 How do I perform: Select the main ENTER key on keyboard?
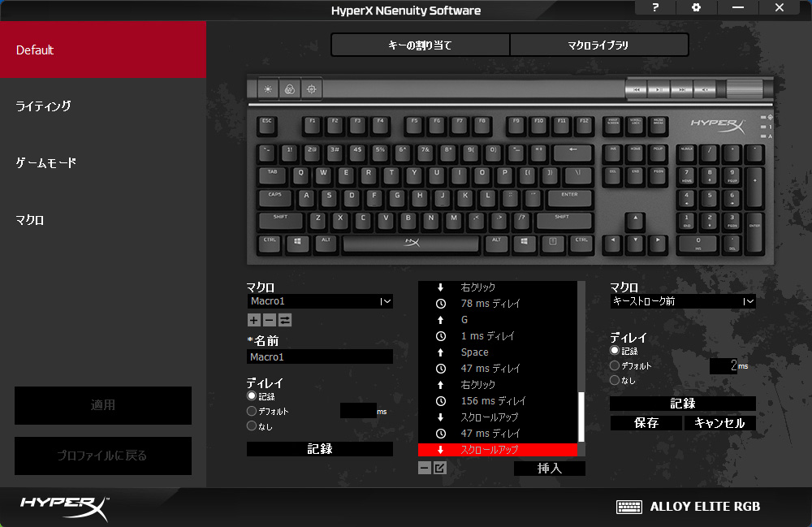[x=568, y=198]
